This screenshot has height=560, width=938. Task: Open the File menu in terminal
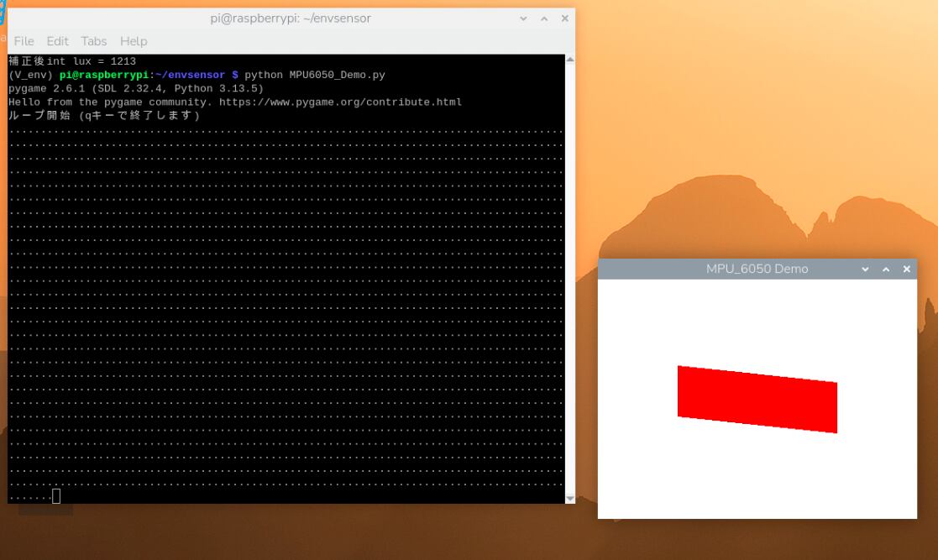coord(24,41)
